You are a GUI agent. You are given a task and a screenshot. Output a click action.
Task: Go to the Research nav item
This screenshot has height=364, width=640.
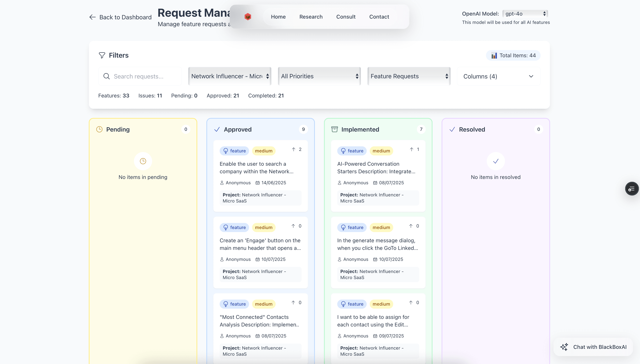(x=311, y=17)
